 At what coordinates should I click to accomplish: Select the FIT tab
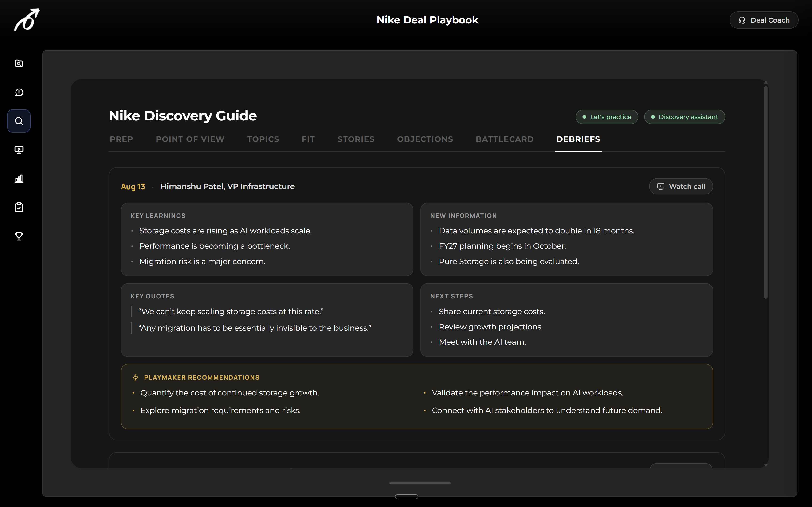(x=308, y=139)
